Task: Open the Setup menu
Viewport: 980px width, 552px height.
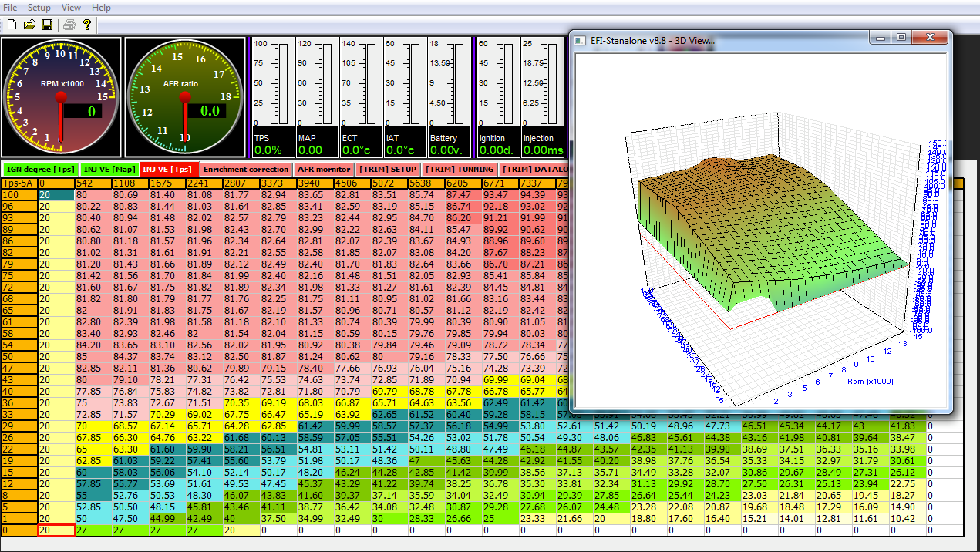Action: click(x=39, y=8)
